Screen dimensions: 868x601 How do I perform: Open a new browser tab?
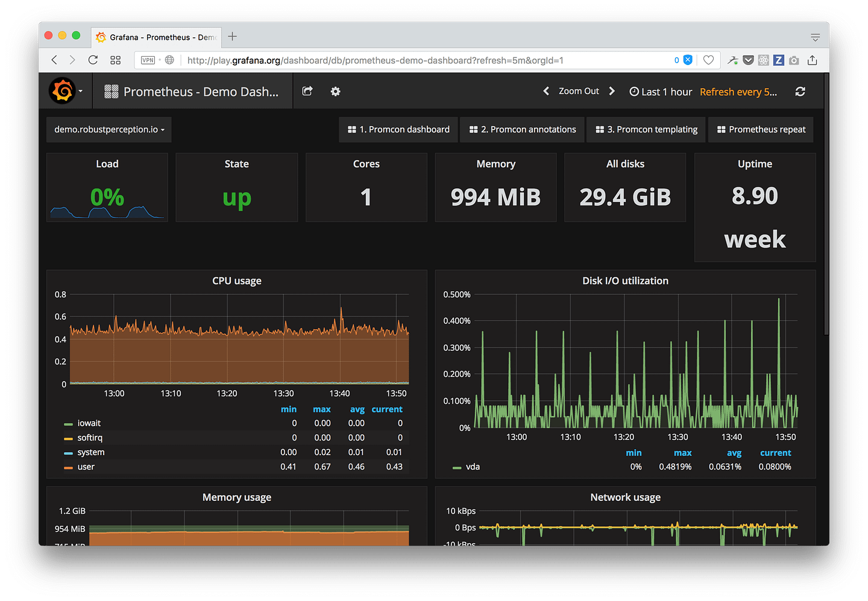coord(232,36)
